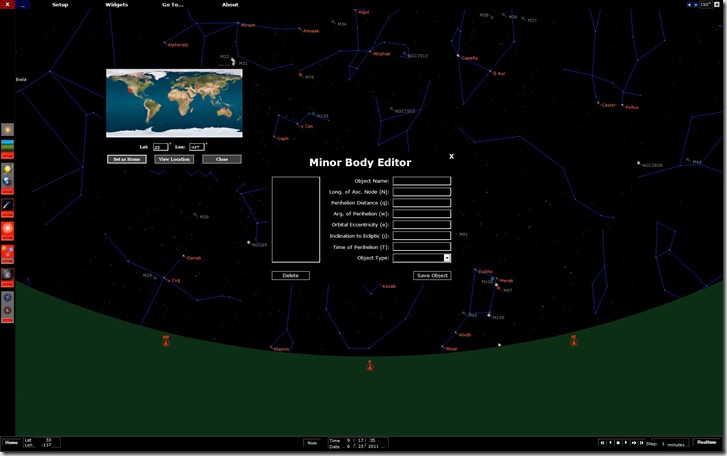Click the red X in top-left corner
This screenshot has width=727, height=456.
coord(7,5)
